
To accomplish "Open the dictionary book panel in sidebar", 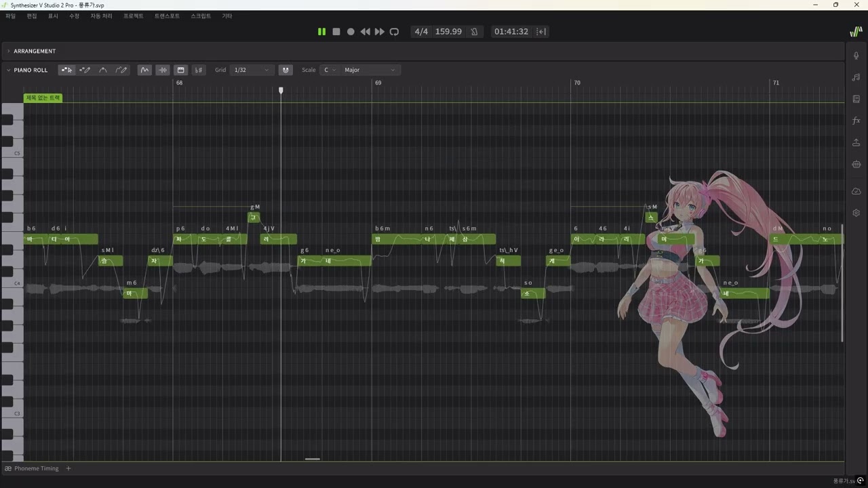I will 856,99.
